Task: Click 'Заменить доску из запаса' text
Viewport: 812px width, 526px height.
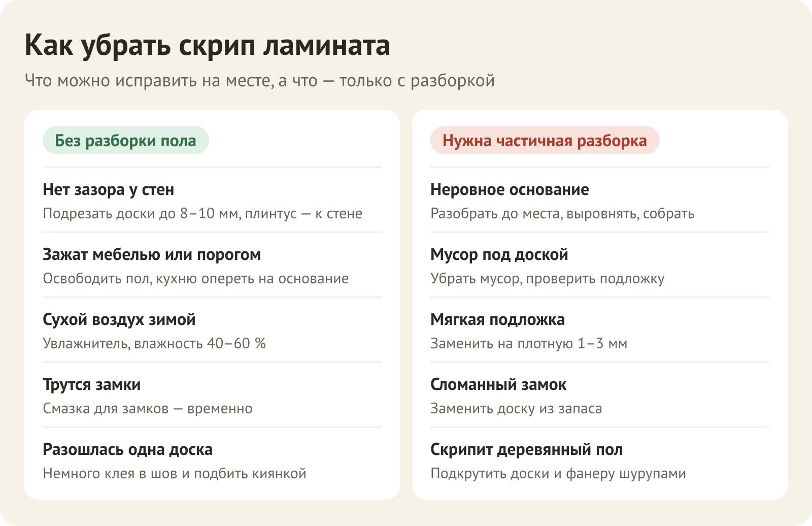Action: (516, 408)
